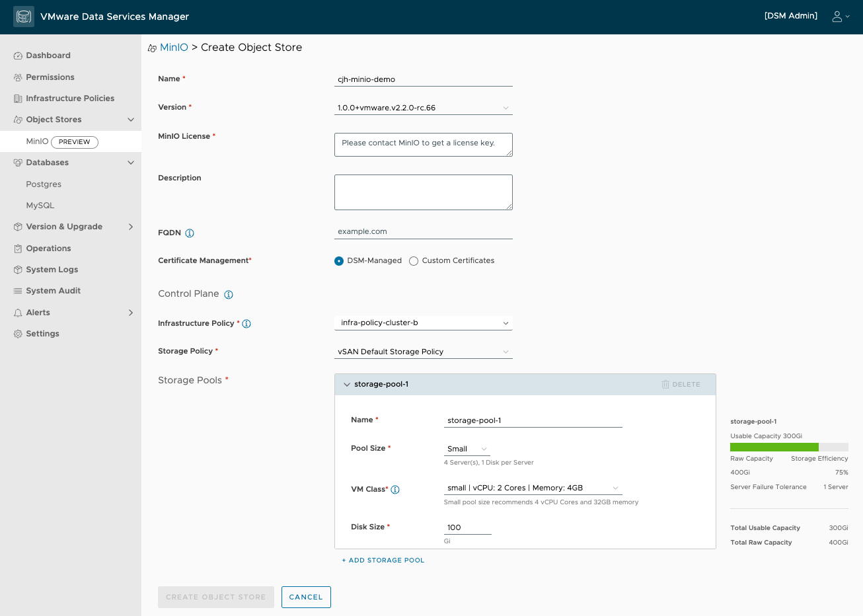Open Operations page
This screenshot has height=616, width=863.
click(x=48, y=249)
